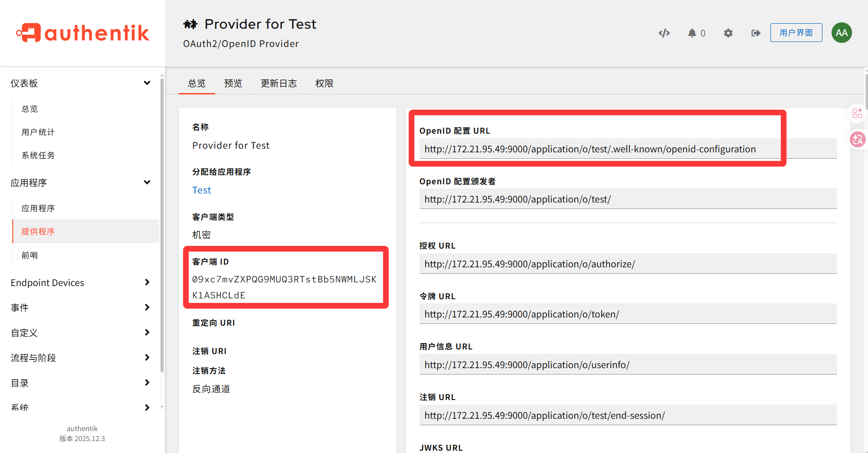The height and width of the screenshot is (453, 868).
Task: Switch to the 预览 tab
Action: (233, 83)
